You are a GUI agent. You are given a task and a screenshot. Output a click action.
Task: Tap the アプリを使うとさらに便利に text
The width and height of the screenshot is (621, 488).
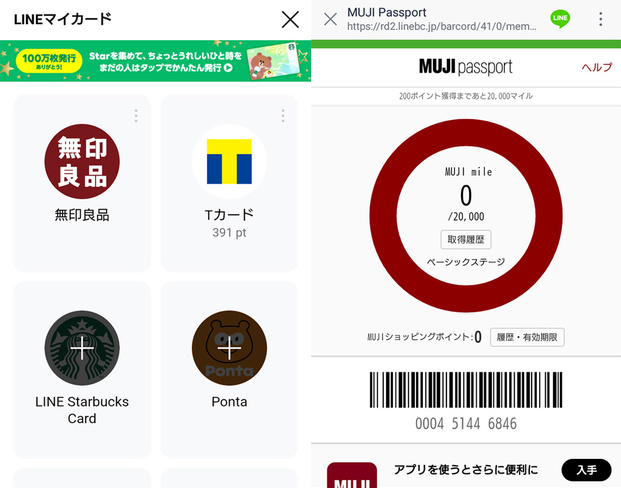point(466,470)
